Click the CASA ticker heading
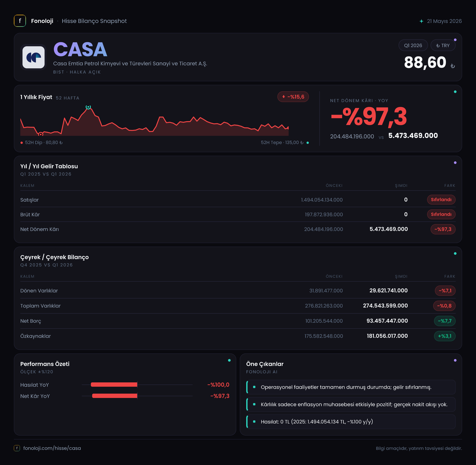476x465 pixels. tap(80, 49)
